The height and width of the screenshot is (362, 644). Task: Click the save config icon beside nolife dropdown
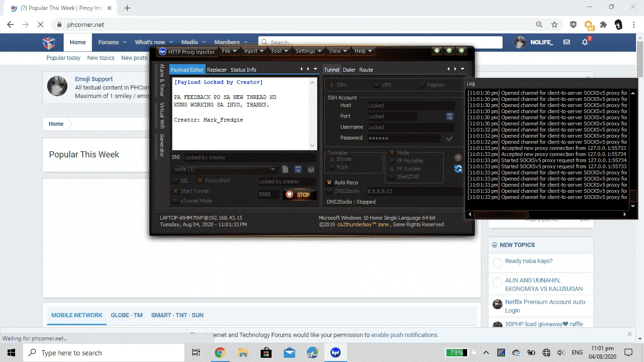point(298,169)
